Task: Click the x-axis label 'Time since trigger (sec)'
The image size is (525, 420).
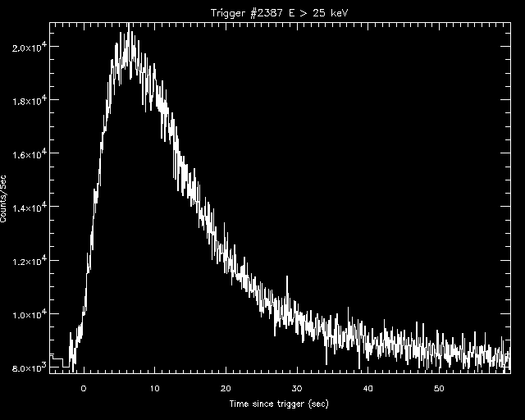Action: click(279, 404)
